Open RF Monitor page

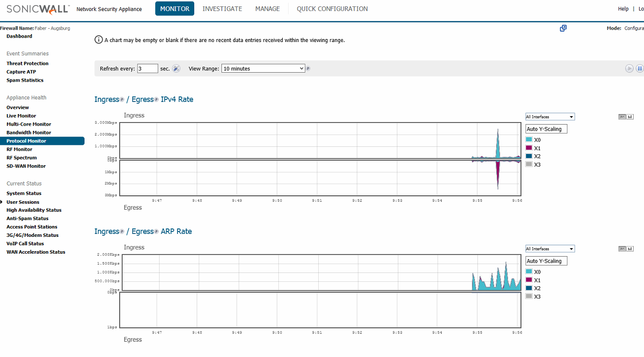coord(19,149)
